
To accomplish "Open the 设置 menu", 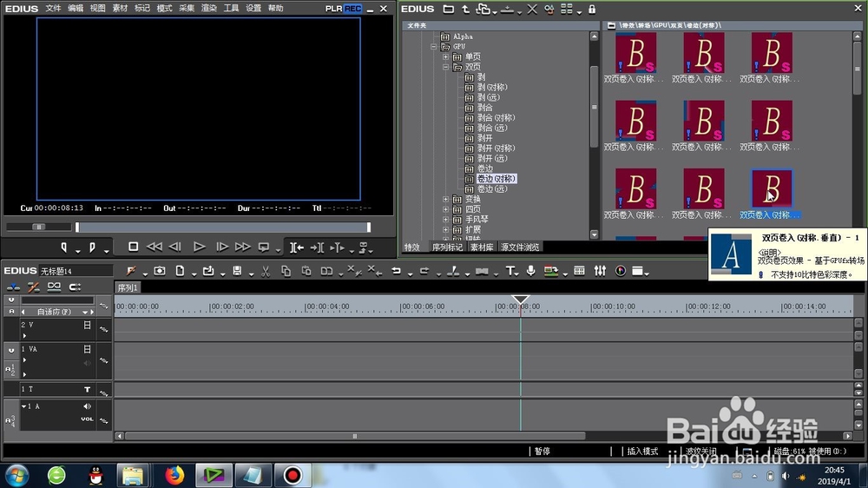I will click(253, 9).
